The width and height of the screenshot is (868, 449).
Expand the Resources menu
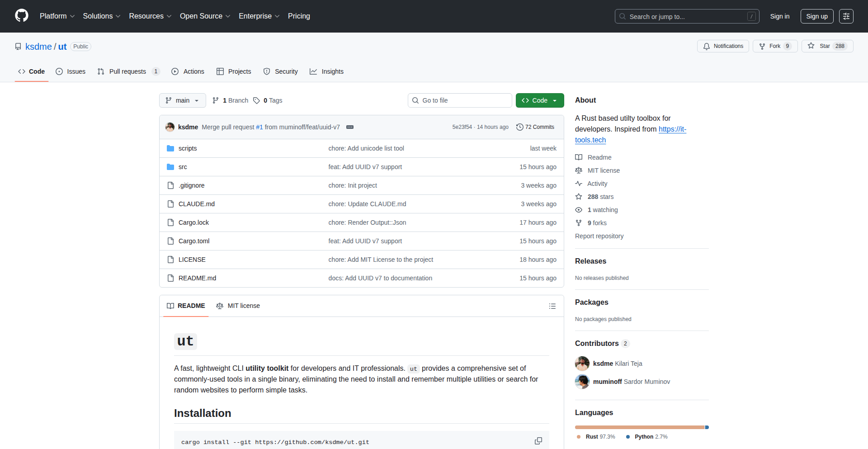click(150, 16)
